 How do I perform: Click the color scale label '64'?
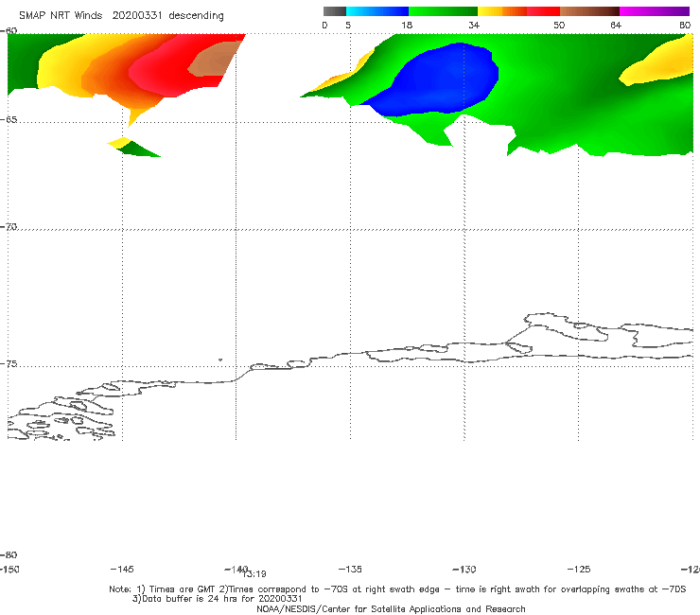tap(616, 25)
